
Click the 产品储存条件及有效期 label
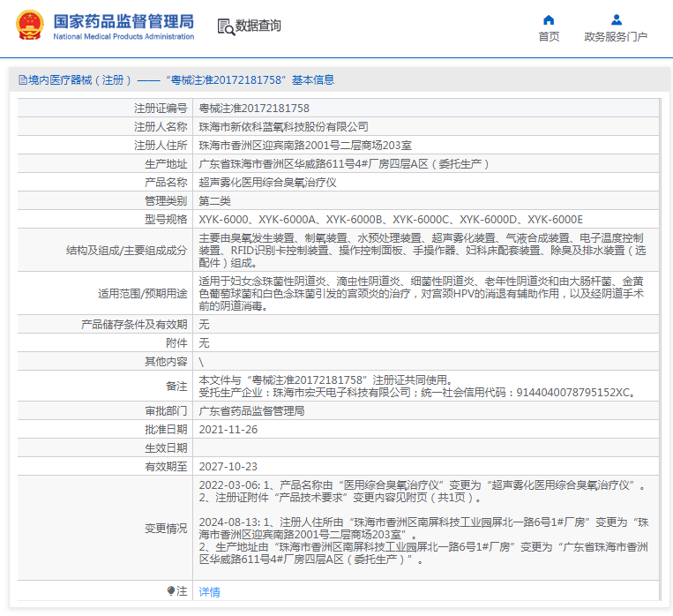click(x=134, y=324)
